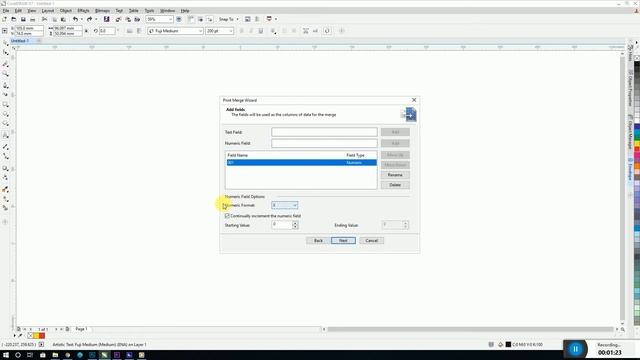Open the Bitmaps menu
The height and width of the screenshot is (360, 640).
(102, 11)
